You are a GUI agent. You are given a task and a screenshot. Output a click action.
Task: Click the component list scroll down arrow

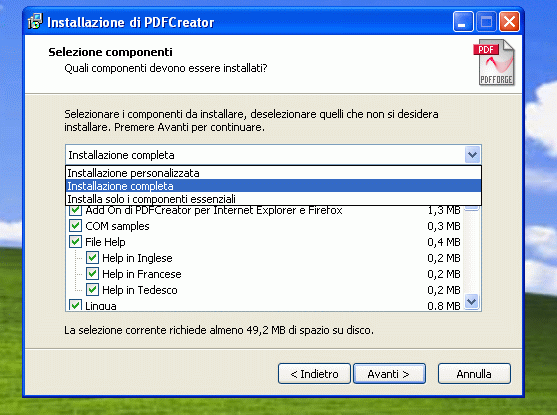tap(472, 302)
